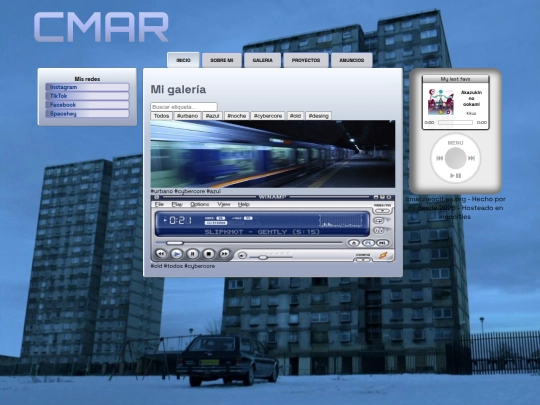
Task: Click Winamp pause button
Action: click(193, 254)
